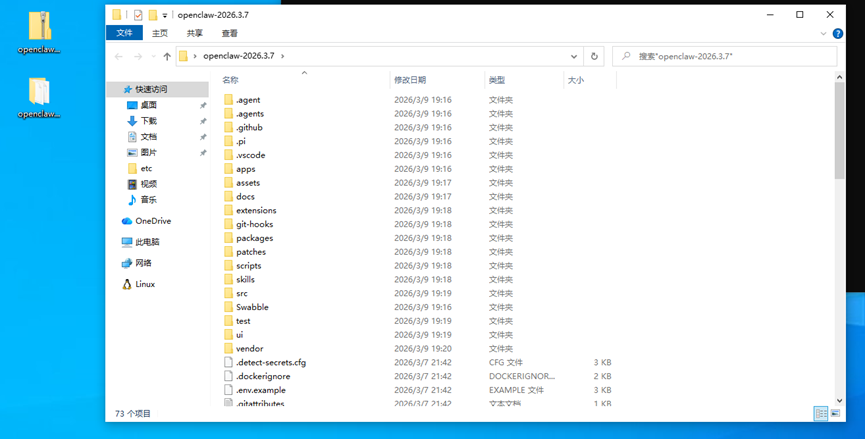Switch to the 查看 (View) ribbon tab

point(229,33)
